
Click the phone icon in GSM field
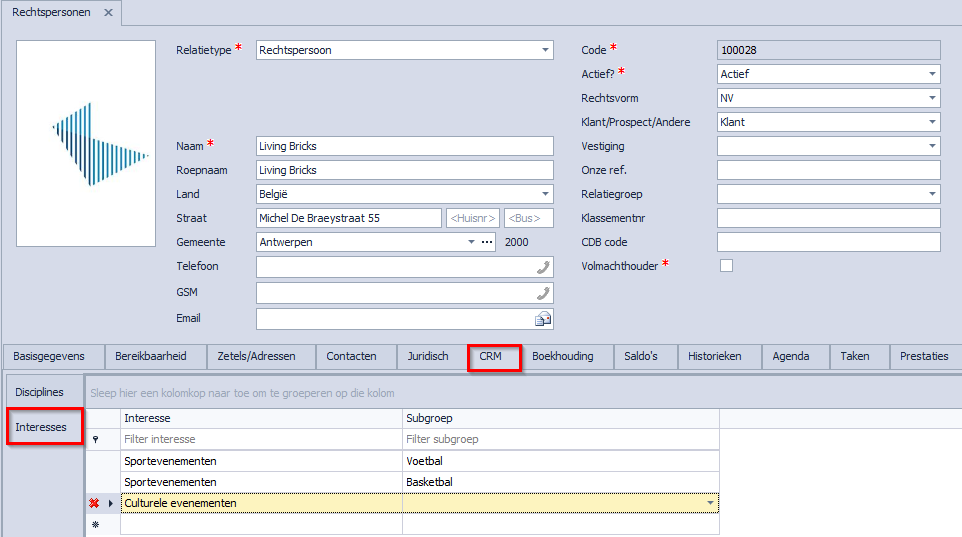point(543,293)
